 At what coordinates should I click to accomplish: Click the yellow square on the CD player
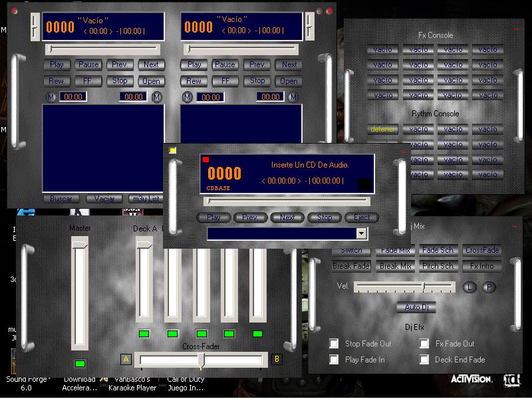point(173,150)
